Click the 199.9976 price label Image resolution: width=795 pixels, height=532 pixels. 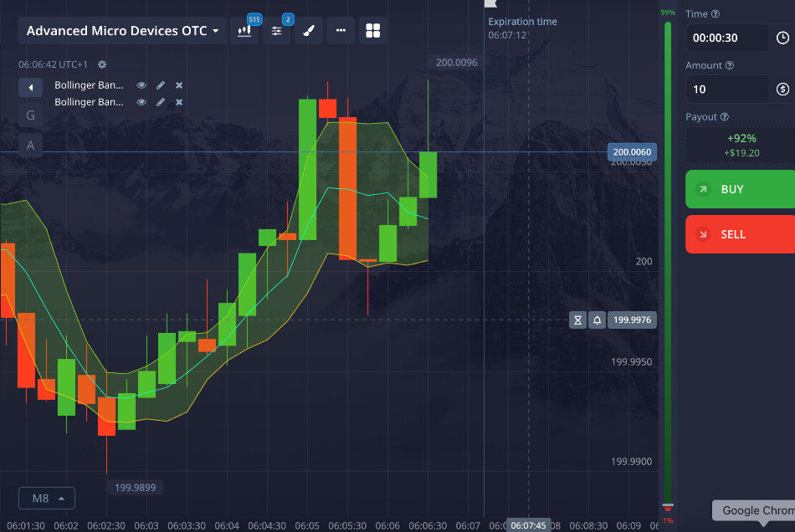(x=633, y=320)
